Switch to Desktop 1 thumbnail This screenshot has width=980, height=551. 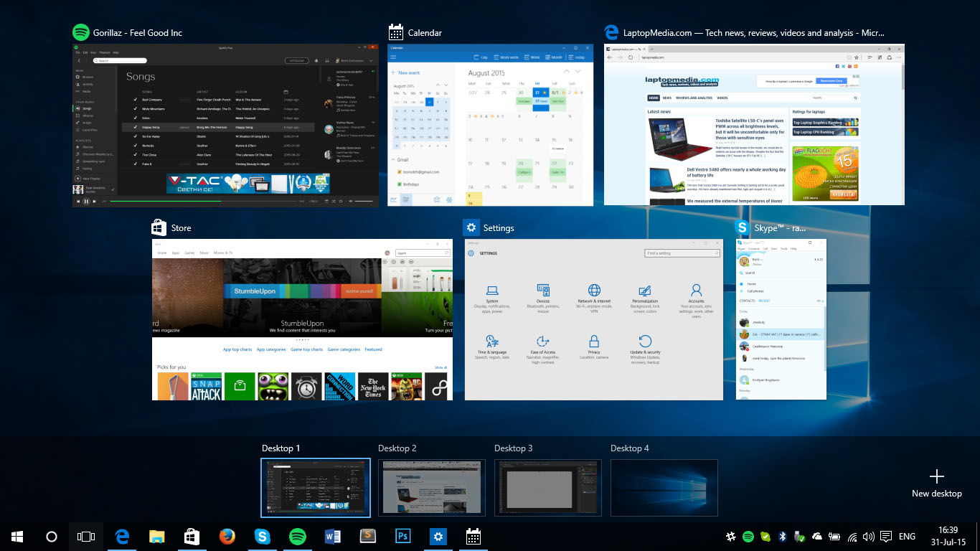(316, 488)
